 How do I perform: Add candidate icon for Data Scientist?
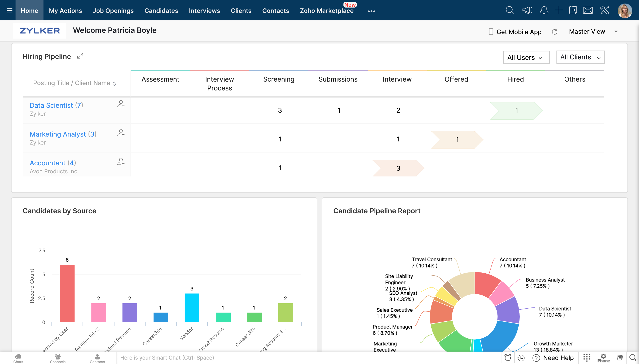pyautogui.click(x=121, y=104)
